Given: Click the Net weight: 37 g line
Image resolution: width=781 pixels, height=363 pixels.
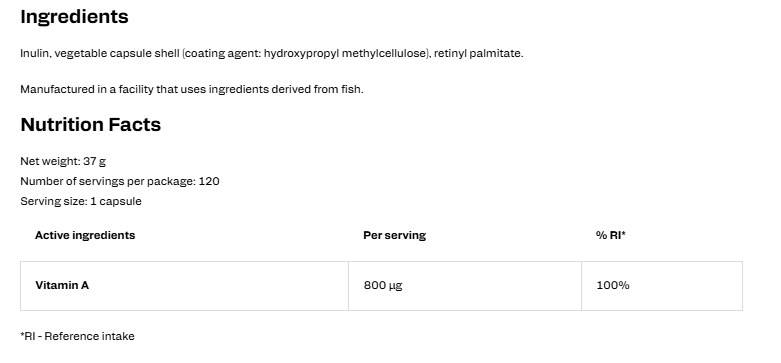Looking at the screenshot, I should point(63,161).
